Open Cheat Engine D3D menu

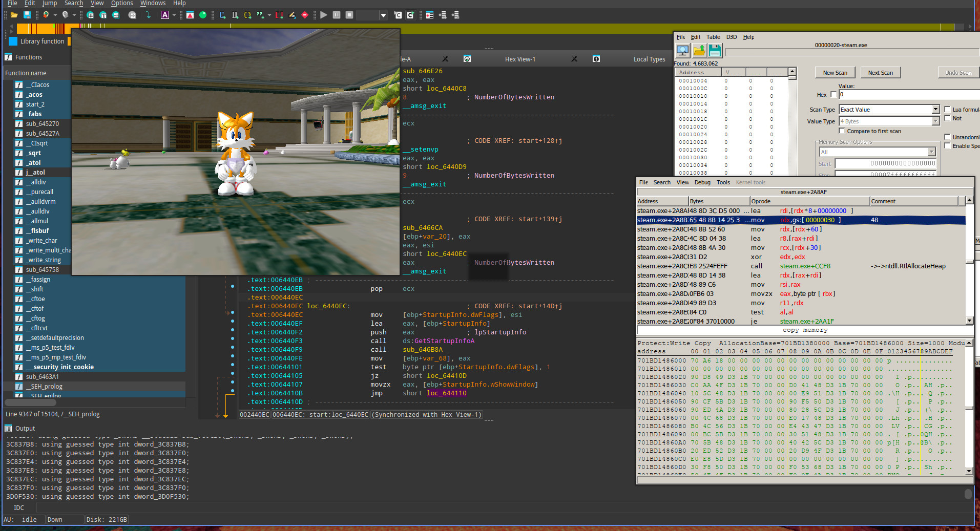click(732, 37)
